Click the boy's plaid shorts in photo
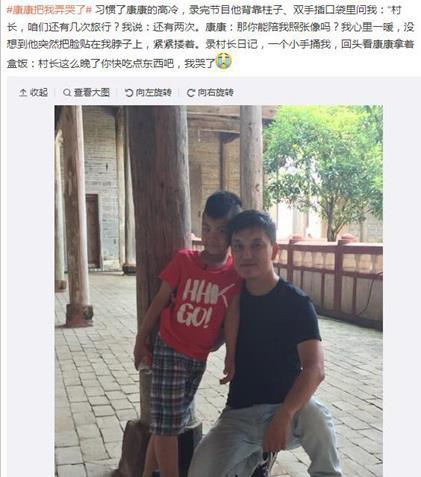 (175, 387)
